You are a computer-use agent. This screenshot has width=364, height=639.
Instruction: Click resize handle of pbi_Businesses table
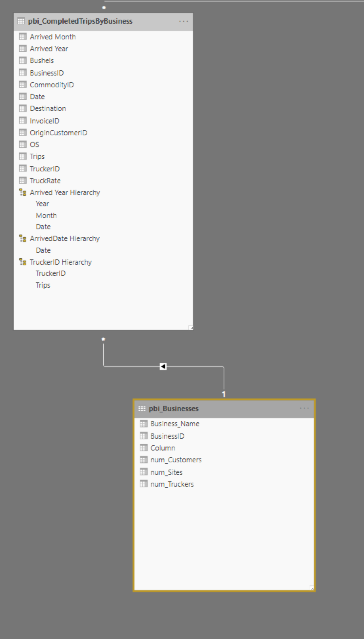coord(312,588)
